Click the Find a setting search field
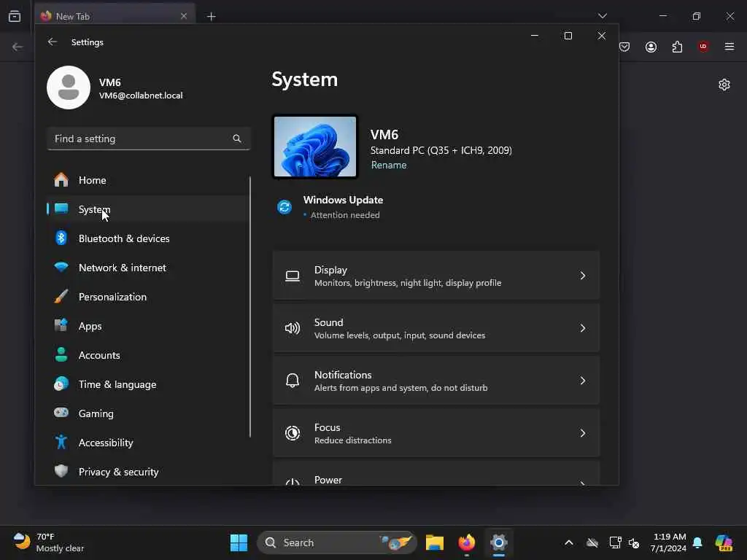Viewport: 747px width, 560px height. [x=149, y=139]
